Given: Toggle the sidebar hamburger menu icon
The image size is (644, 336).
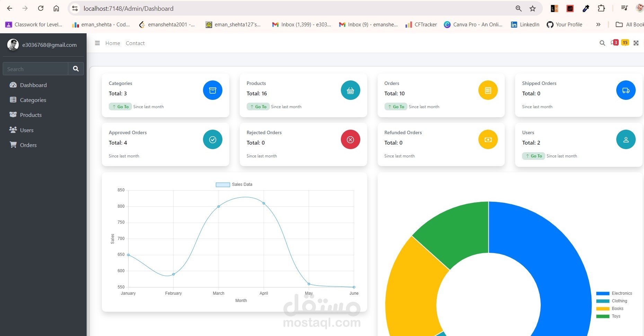Looking at the screenshot, I should coord(97,43).
